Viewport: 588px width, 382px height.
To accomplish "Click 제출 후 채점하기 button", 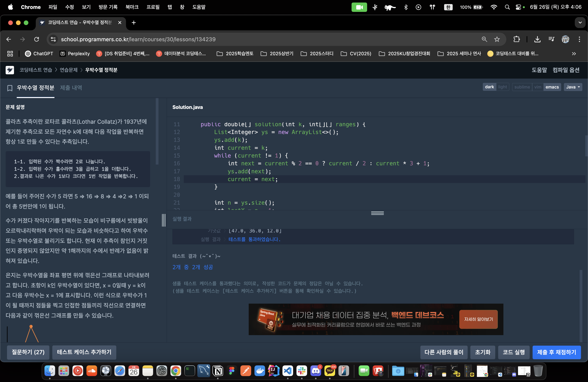I will click(556, 352).
